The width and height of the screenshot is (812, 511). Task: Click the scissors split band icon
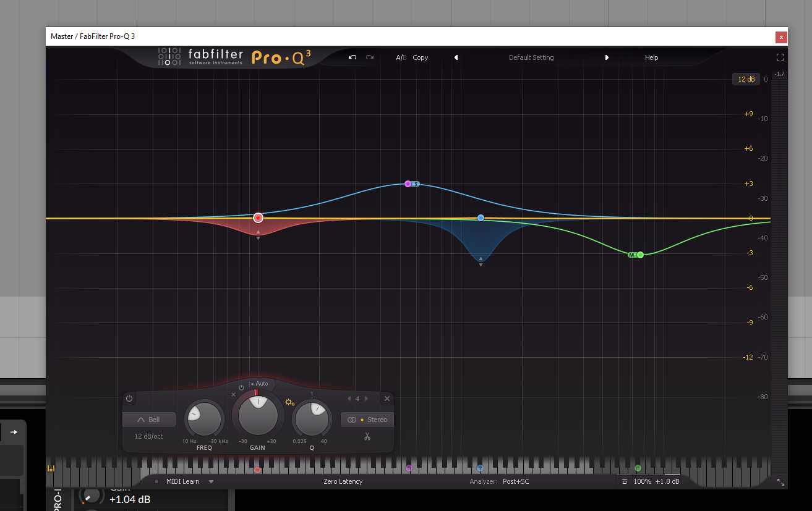coord(367,437)
